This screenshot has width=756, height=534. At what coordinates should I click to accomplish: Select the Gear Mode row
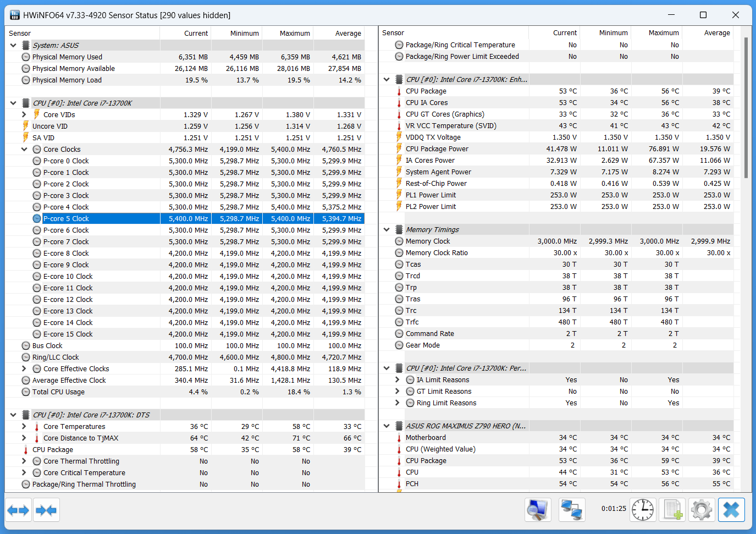pyautogui.click(x=556, y=345)
